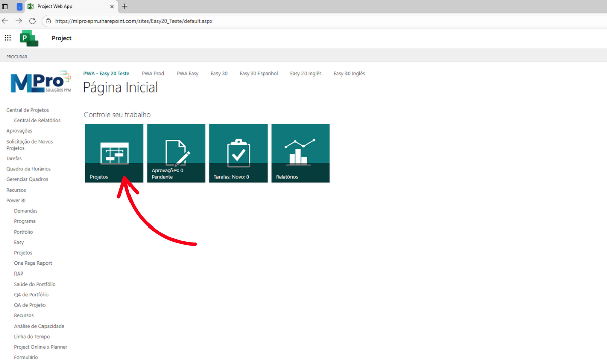Open Solicitação de Novos Projetos link
This screenshot has height=364, width=607.
click(29, 145)
